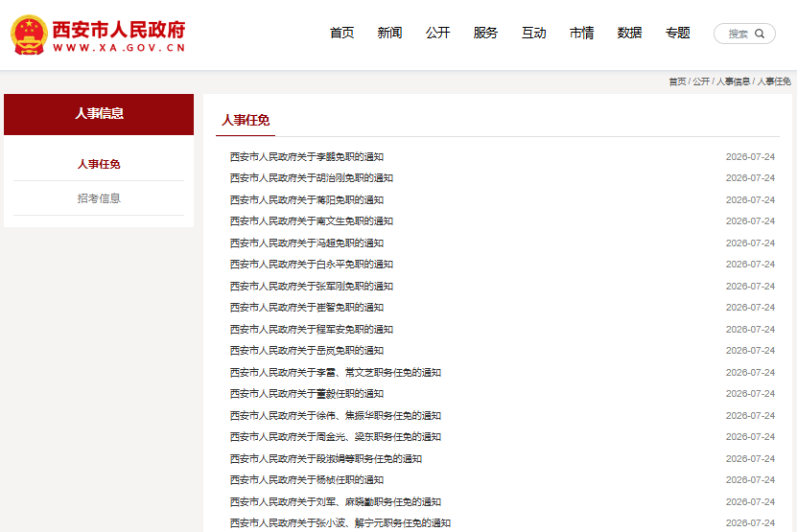The width and height of the screenshot is (797, 532).
Task: Click 人事信息 in the breadcrumb trail
Action: [733, 81]
